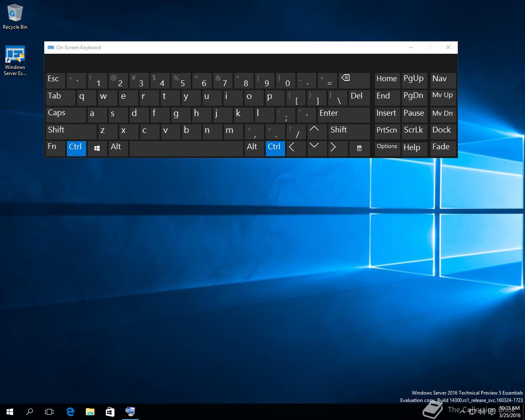
Task: Click the Options key
Action: click(x=387, y=148)
